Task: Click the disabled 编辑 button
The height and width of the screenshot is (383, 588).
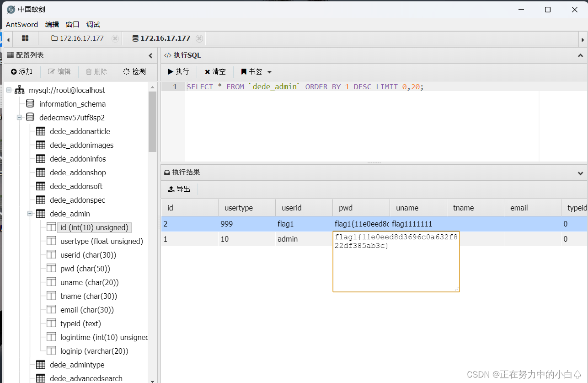Action: click(59, 72)
